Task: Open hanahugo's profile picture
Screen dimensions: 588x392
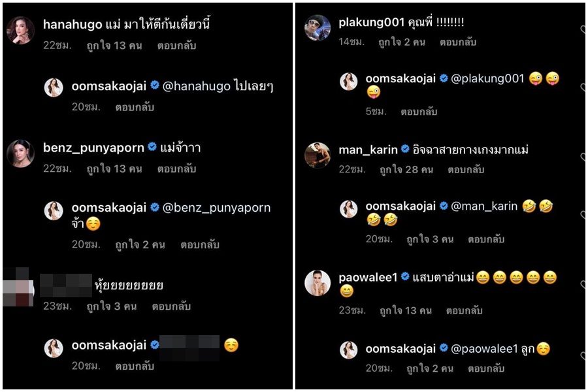Action: (x=21, y=31)
